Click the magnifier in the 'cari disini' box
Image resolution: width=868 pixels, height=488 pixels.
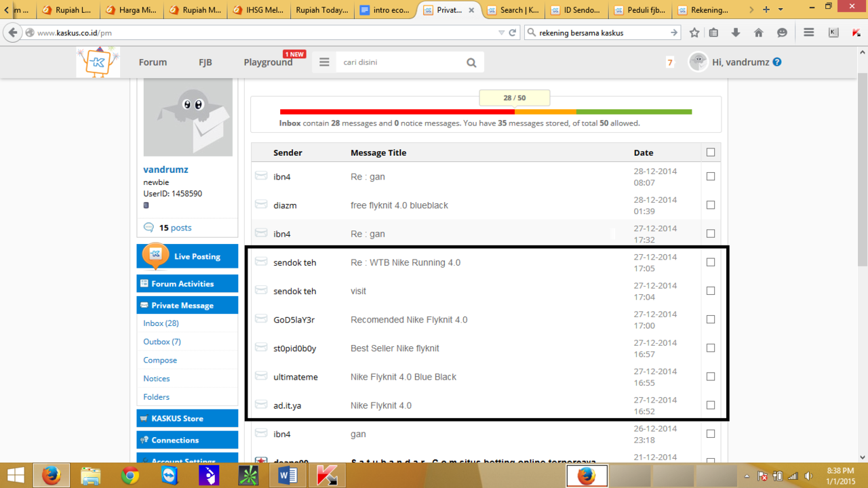(x=471, y=62)
